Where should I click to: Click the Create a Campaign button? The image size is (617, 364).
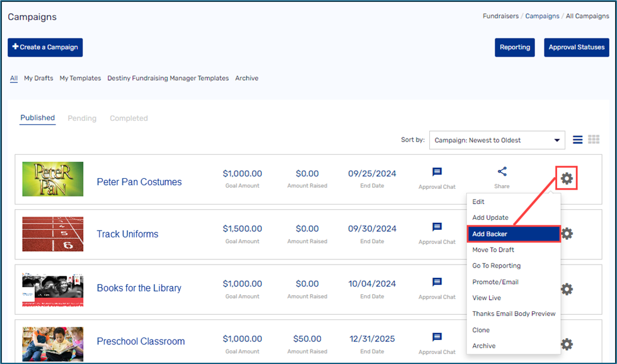(45, 47)
